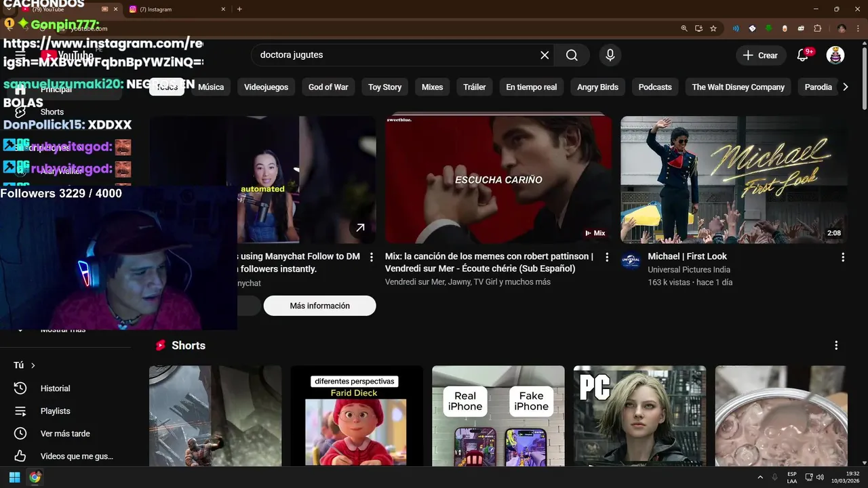Screen dimensions: 868x488
Task: Open the blue sound-waves extension
Action: click(736, 28)
